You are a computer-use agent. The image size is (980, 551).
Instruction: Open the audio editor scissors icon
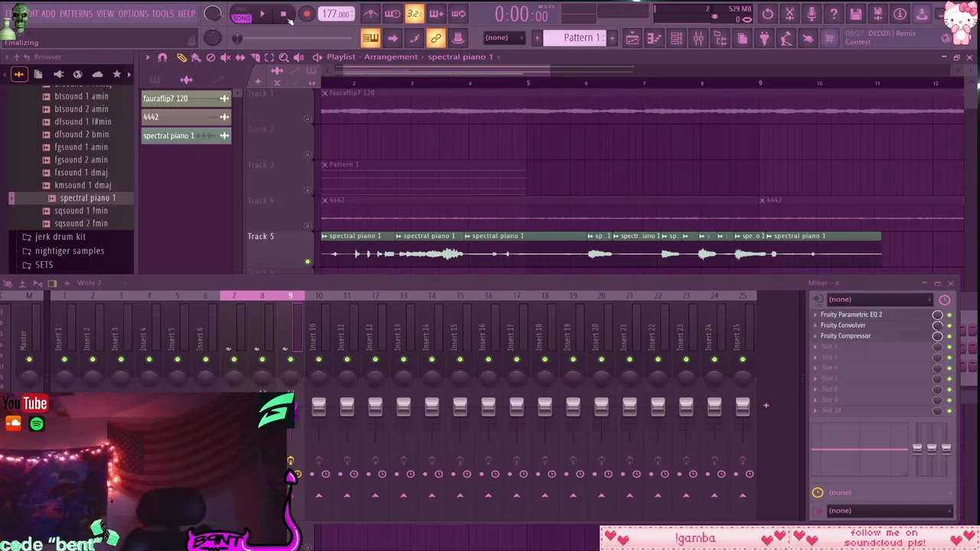[x=789, y=14]
